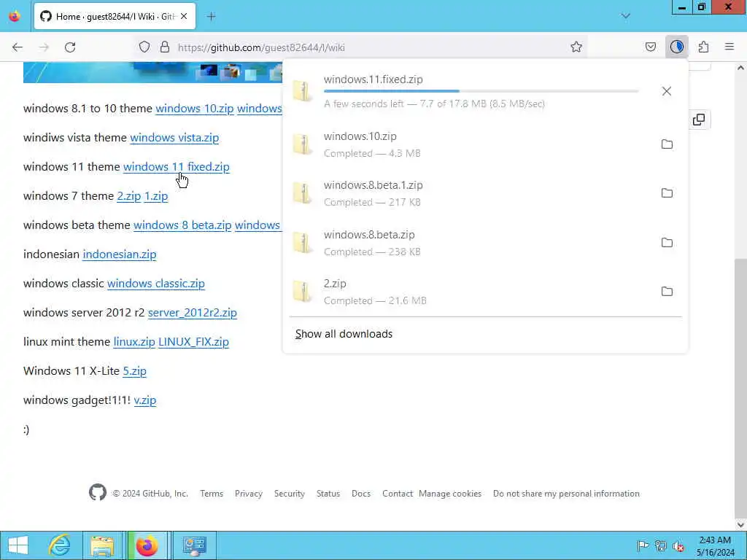The image size is (747, 560).
Task: Show windows.10.zip in folder
Action: coord(667,144)
